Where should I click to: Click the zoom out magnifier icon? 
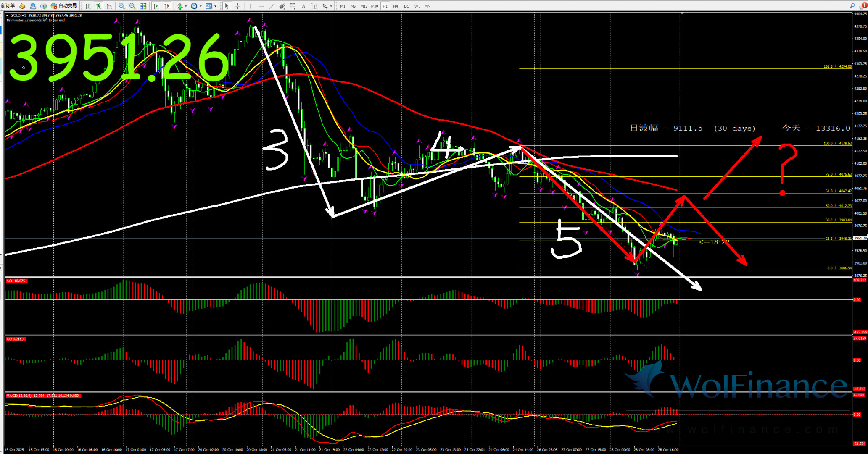(132, 6)
